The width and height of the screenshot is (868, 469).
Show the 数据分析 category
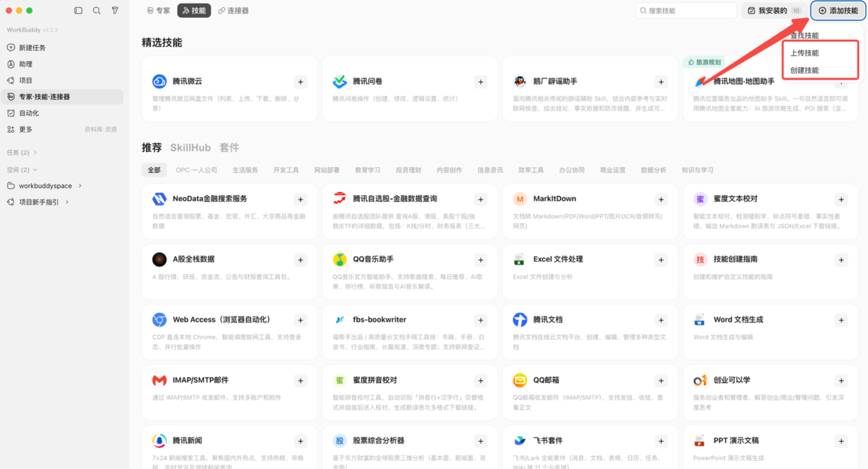pos(653,170)
